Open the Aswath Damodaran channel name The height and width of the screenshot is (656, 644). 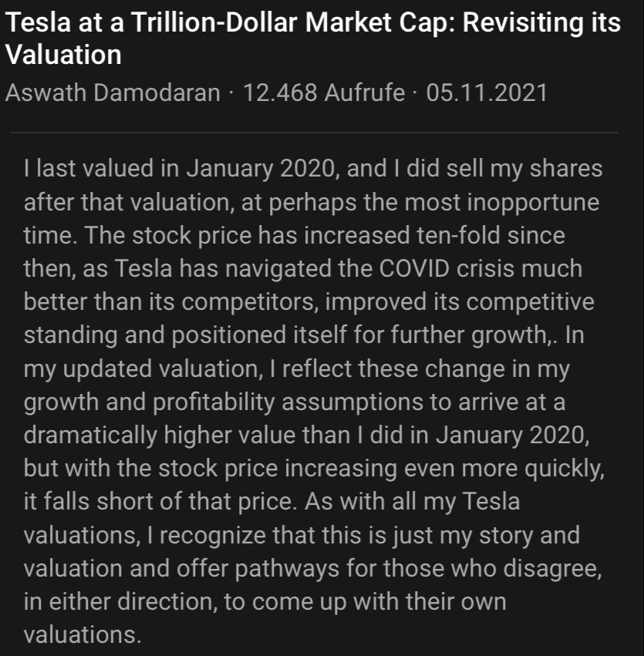pyautogui.click(x=113, y=93)
